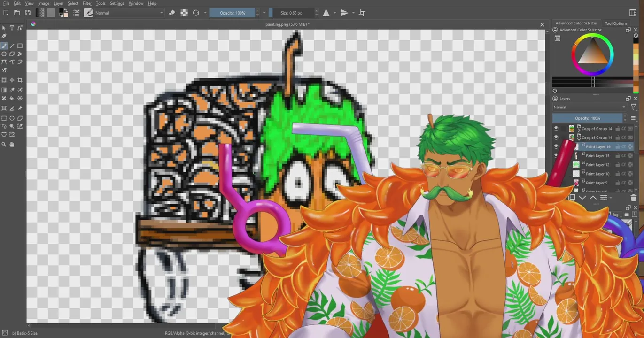Click the brush Opacity slider in toolbar

233,13
